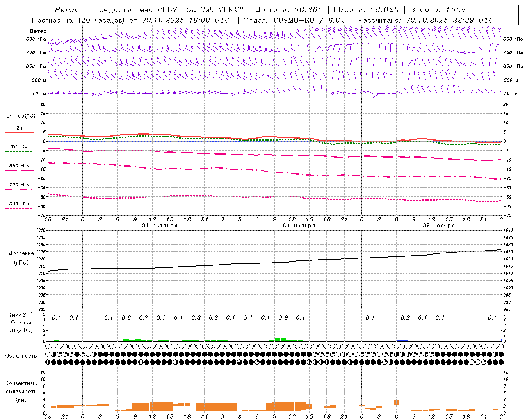The height and width of the screenshot is (420, 525).
Task: Click the "0.9" precipitation value
Action: click(283, 318)
